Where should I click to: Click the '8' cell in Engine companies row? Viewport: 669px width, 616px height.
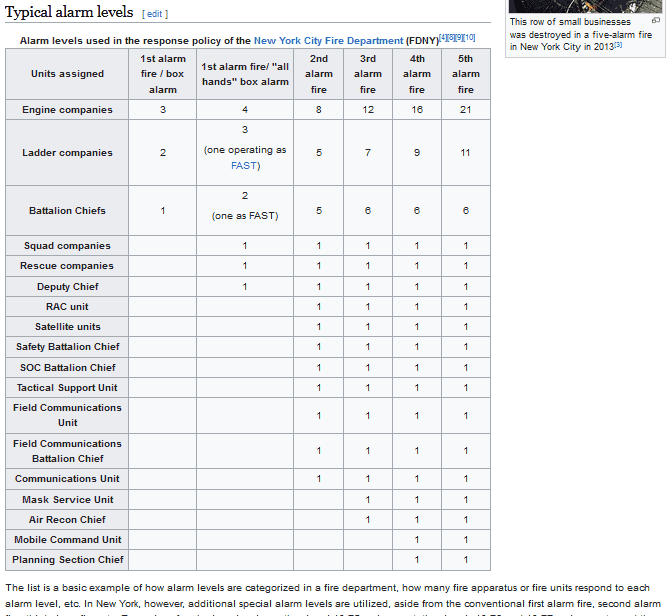tap(319, 110)
